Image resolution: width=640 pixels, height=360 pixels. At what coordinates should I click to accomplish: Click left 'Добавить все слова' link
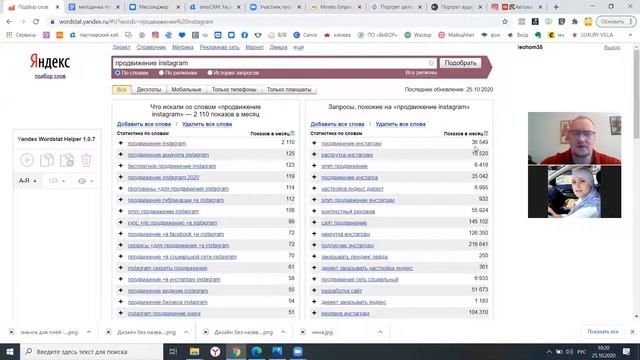pyautogui.click(x=144, y=124)
